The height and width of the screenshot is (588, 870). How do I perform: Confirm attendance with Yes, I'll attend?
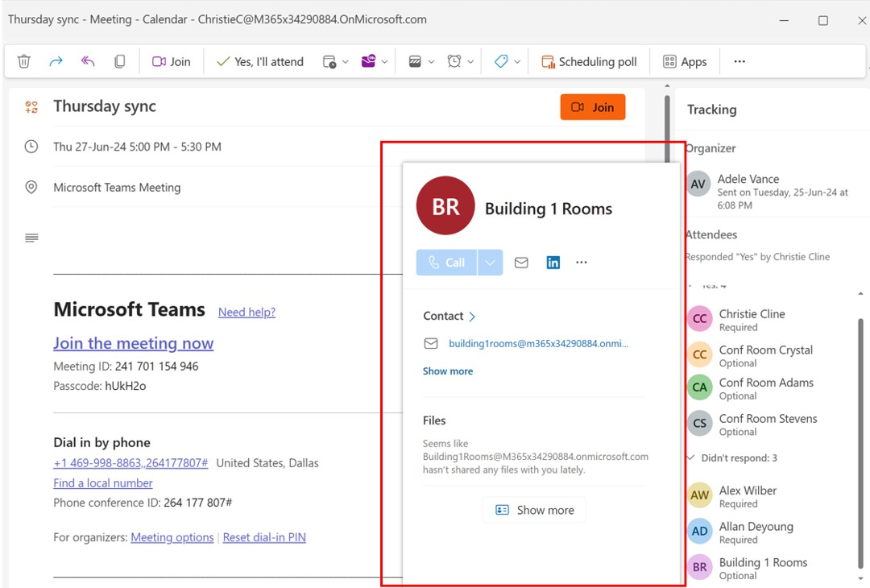[260, 61]
